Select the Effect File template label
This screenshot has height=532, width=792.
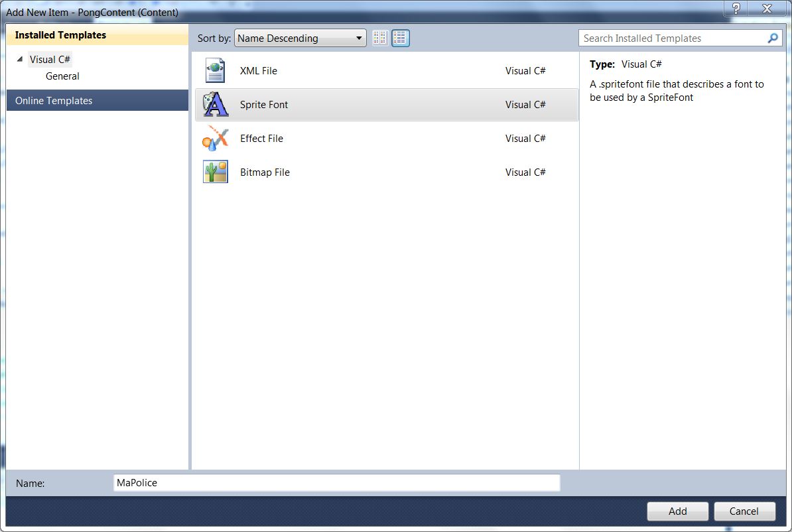261,139
